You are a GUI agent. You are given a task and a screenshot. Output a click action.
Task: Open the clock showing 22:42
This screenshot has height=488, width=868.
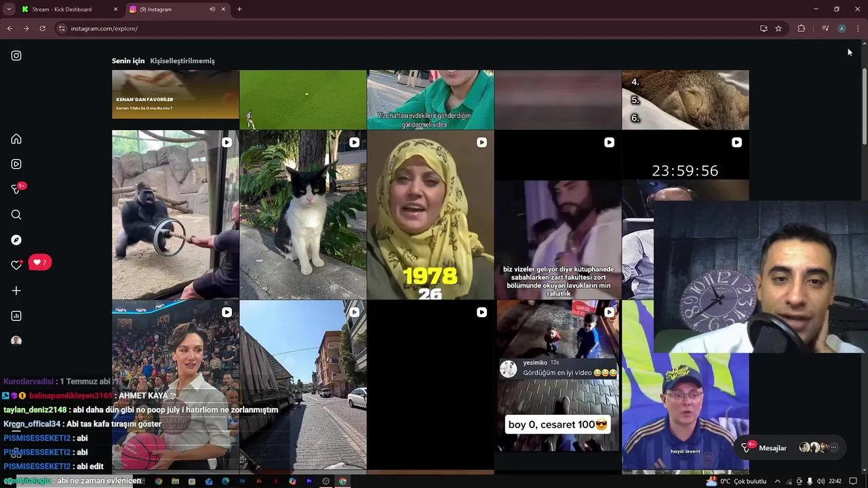pos(835,481)
